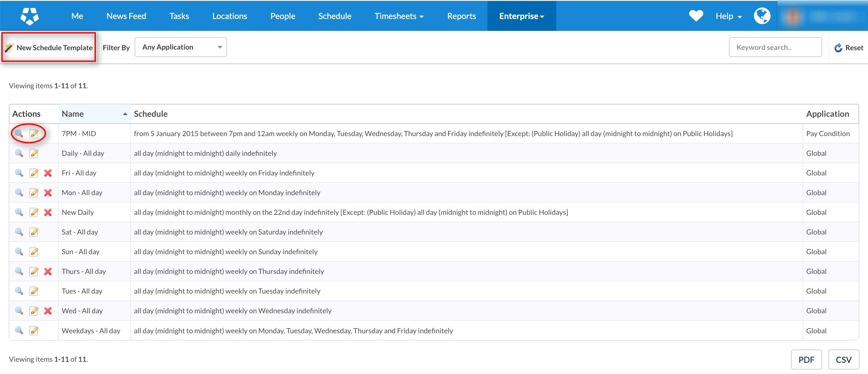Click the edit pencil icon for Daily - All day
The image size is (868, 374).
[34, 153]
